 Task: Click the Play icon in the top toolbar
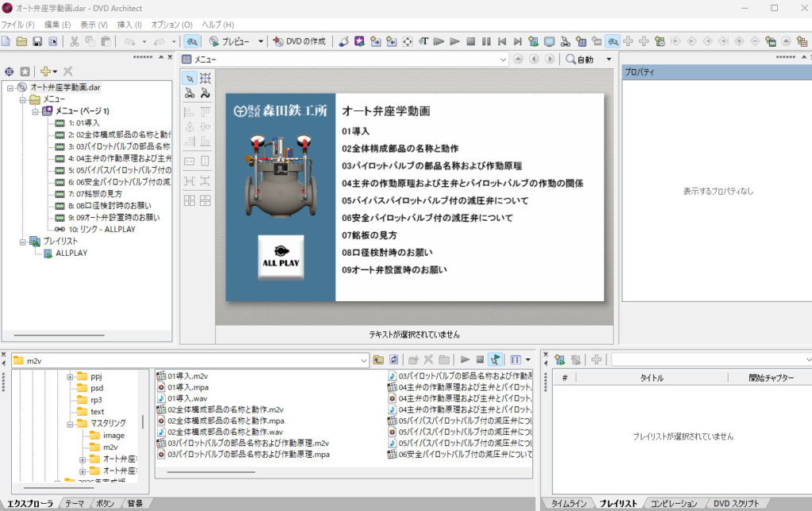click(x=454, y=41)
